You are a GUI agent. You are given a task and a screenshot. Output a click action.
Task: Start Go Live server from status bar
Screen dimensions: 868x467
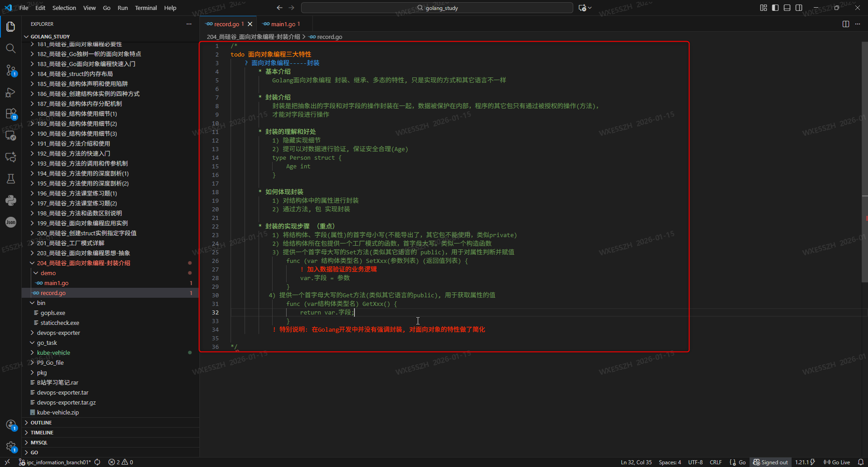pos(836,462)
